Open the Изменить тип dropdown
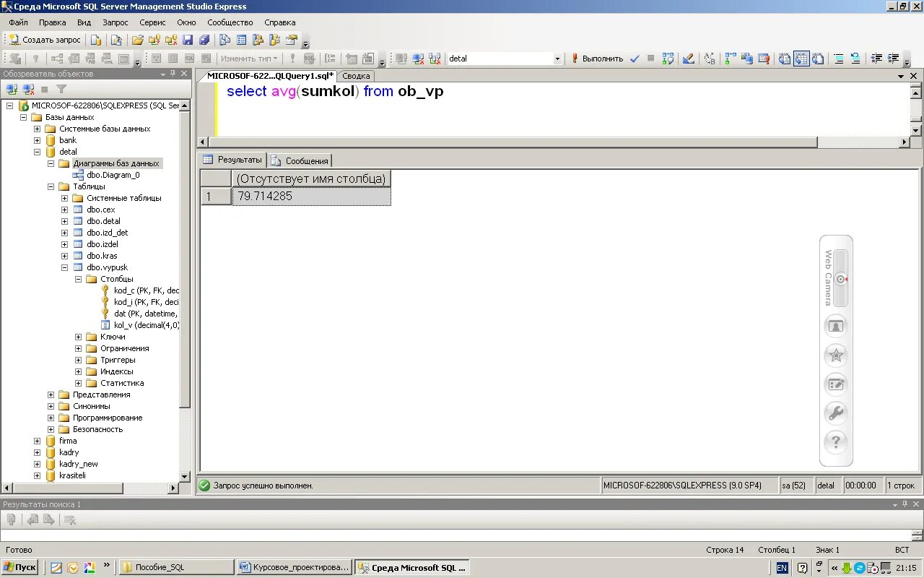The image size is (924, 578). pos(250,59)
